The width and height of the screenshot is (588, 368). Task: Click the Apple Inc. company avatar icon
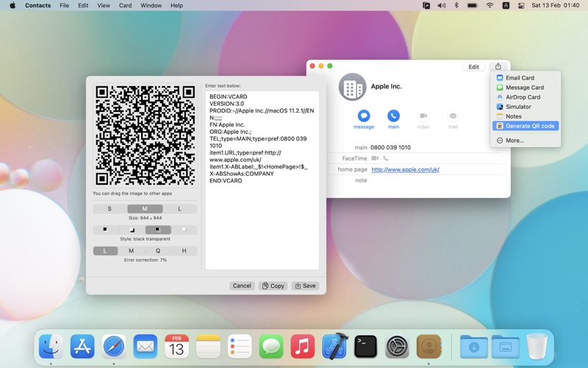(x=352, y=87)
